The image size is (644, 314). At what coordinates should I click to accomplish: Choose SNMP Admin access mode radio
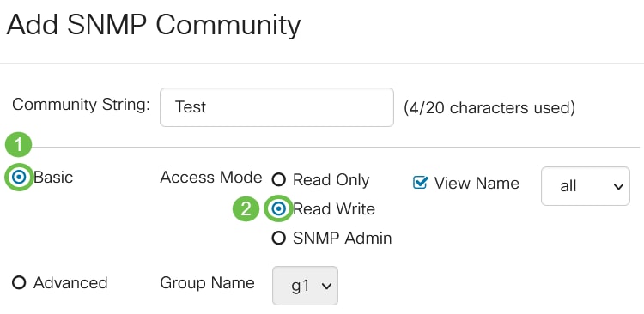click(x=278, y=238)
